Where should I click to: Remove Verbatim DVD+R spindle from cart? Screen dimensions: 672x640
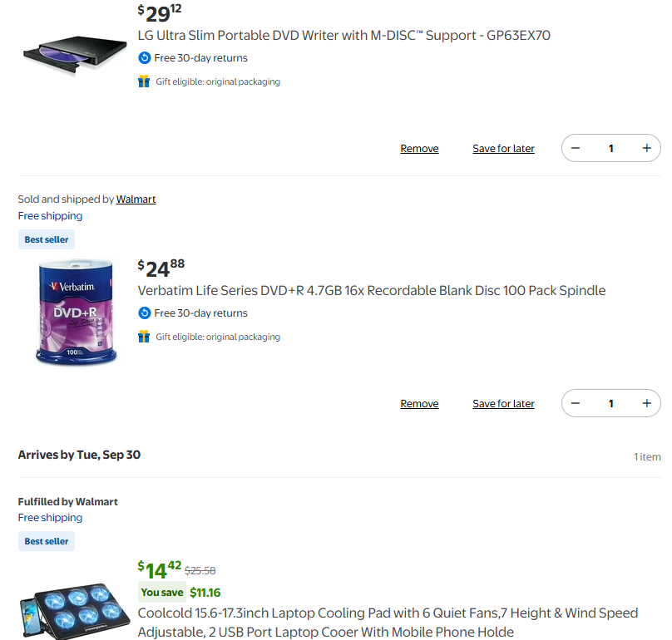point(419,404)
